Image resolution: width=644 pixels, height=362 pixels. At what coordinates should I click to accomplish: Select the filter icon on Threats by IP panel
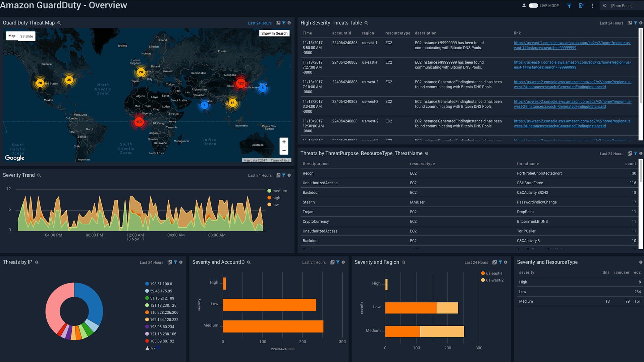(175, 262)
